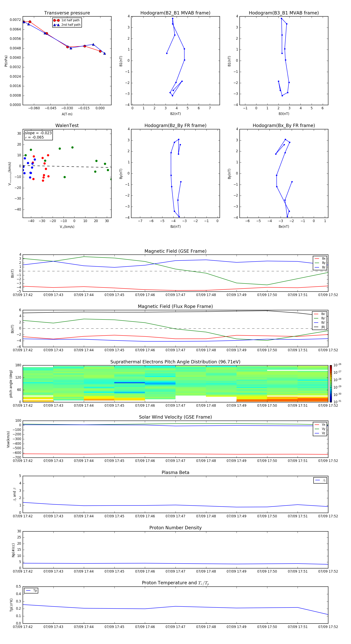Click the 'Bz(nT)' x-axis label
Screen dimensions: 351x644
(x=175, y=227)
